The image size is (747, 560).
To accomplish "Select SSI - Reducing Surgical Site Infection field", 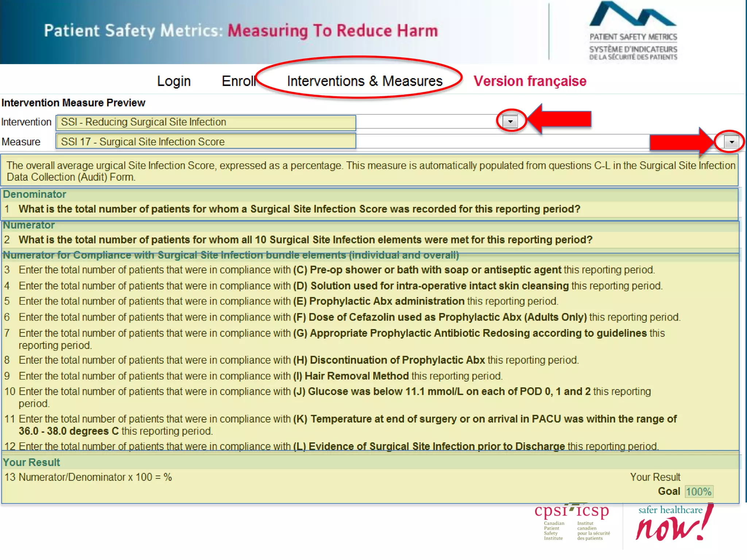I will click(206, 122).
